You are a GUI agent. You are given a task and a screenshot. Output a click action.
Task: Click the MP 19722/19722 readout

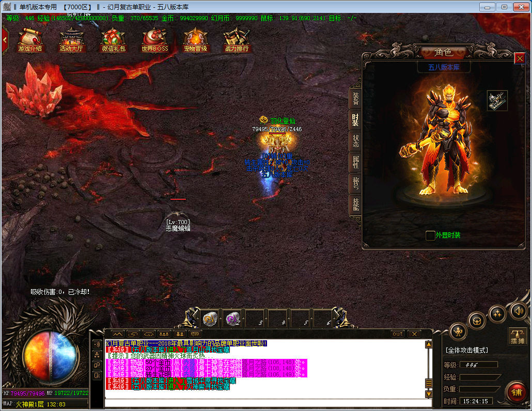pyautogui.click(x=68, y=393)
